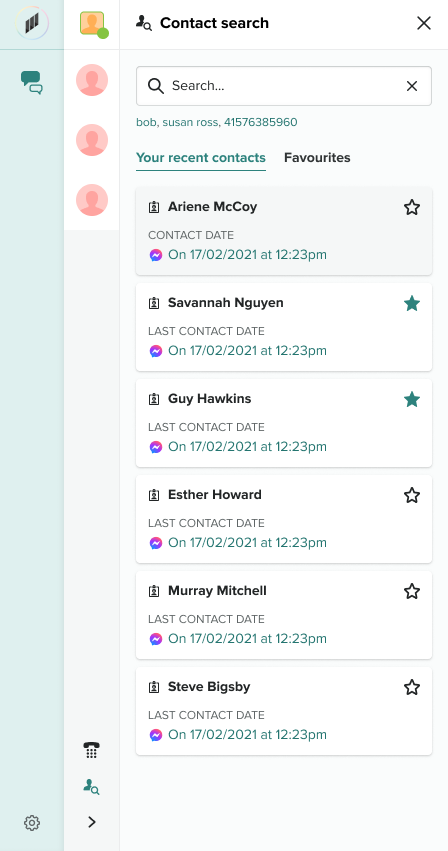Select the Your recent contacts tab
This screenshot has height=851, width=448.
click(201, 158)
